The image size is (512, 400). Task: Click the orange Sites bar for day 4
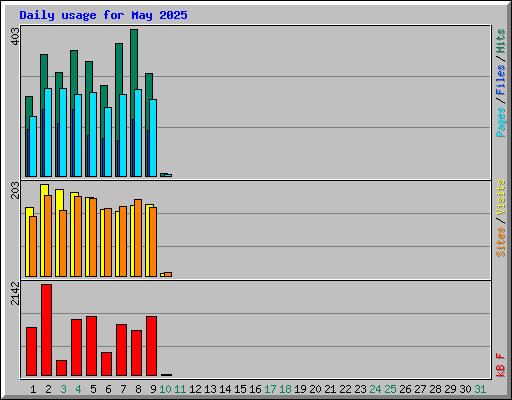78,236
